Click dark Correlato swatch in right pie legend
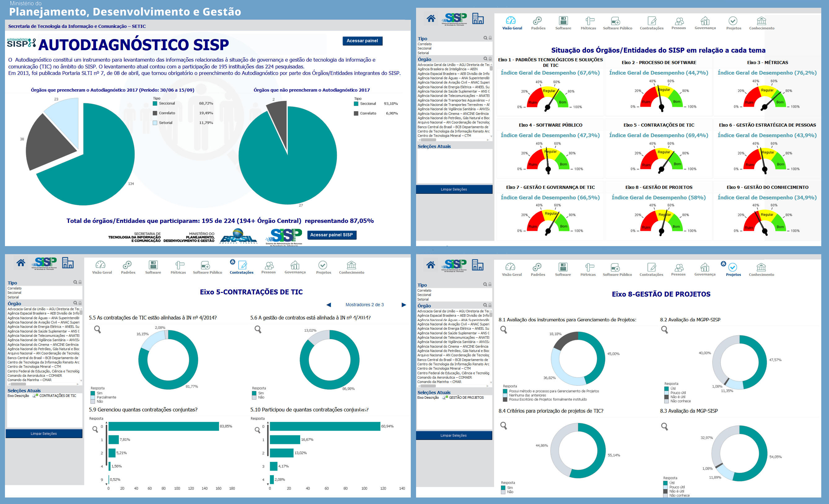 [x=356, y=113]
